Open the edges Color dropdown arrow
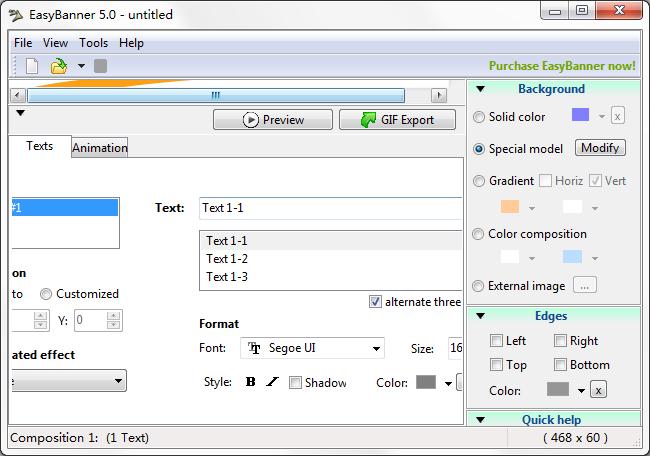 582,391
